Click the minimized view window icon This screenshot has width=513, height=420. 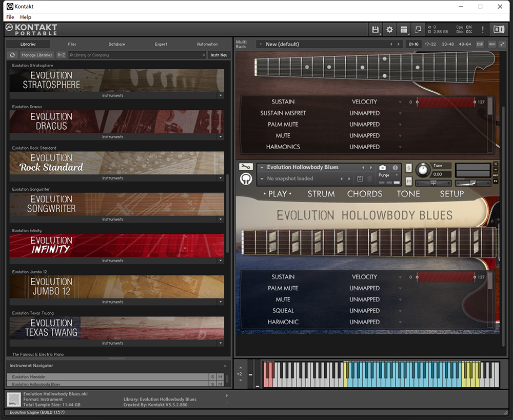(x=418, y=30)
